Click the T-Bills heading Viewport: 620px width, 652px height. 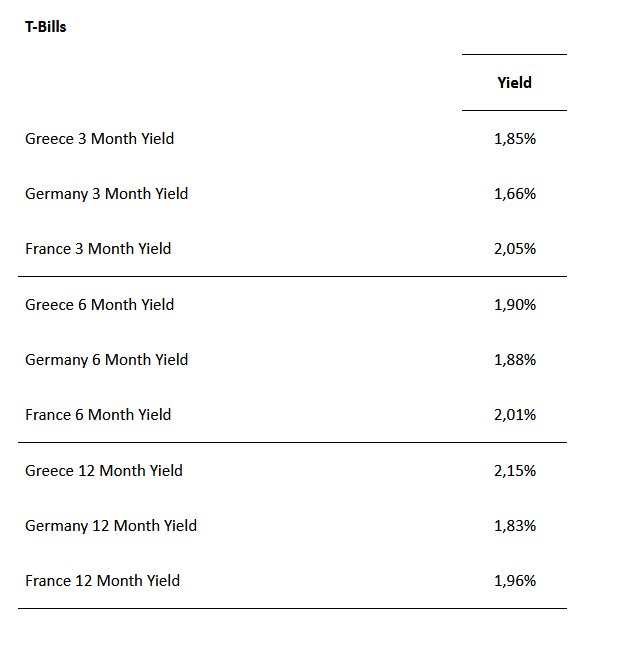46,27
